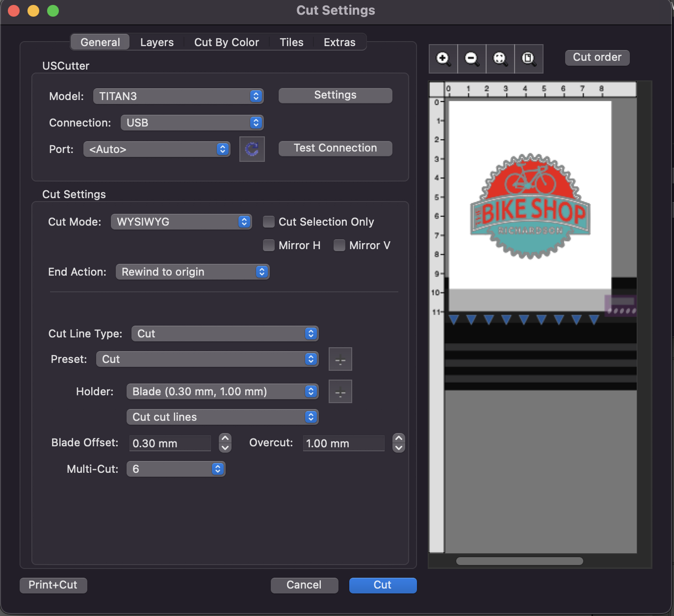This screenshot has height=616, width=674.
Task: Open End Action dropdown Rewind to origin
Action: tap(193, 272)
